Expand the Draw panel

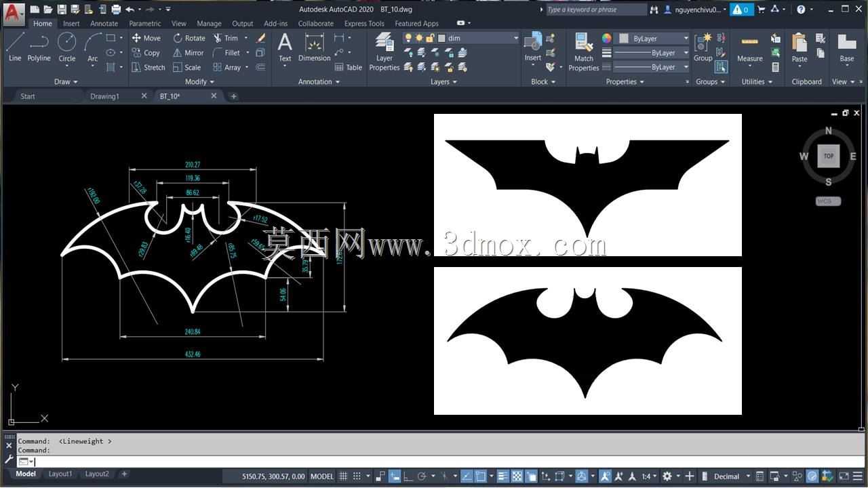point(66,81)
